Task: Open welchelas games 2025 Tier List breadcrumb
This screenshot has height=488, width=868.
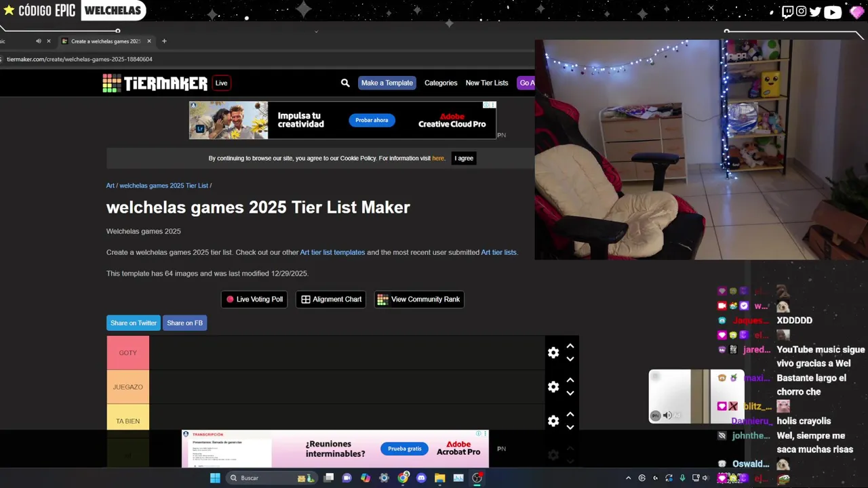Action: tap(164, 186)
